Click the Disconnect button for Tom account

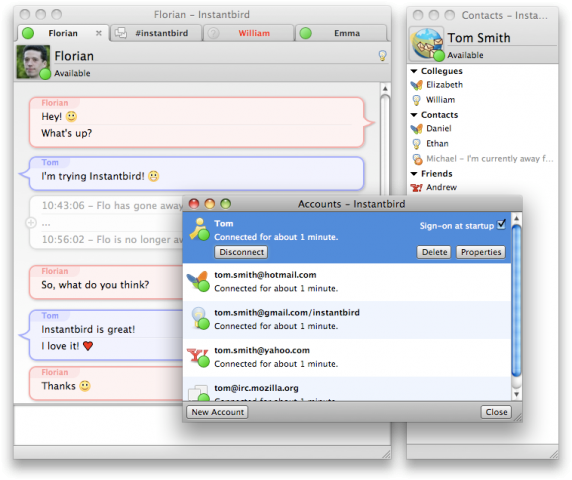pyautogui.click(x=241, y=252)
